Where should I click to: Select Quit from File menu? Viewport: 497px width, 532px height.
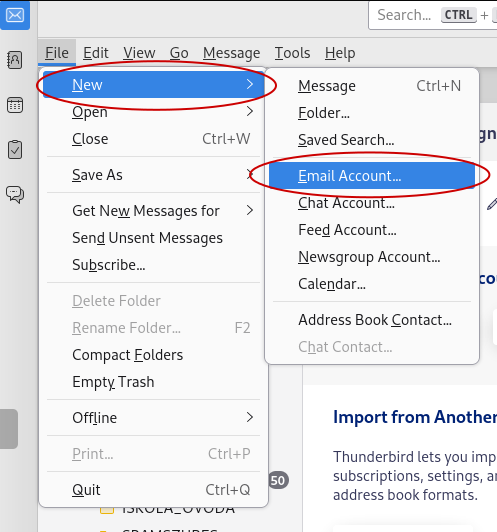pos(154,490)
